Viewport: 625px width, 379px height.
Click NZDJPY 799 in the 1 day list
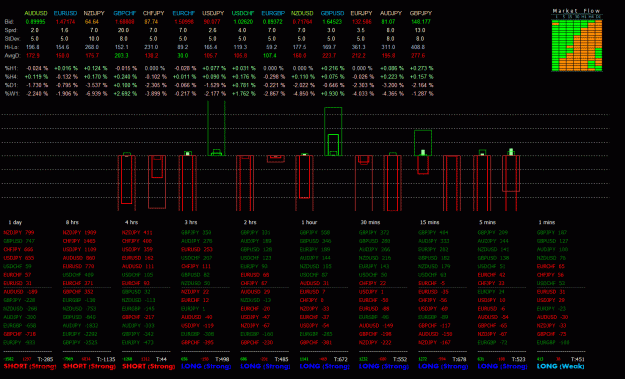pyautogui.click(x=19, y=232)
